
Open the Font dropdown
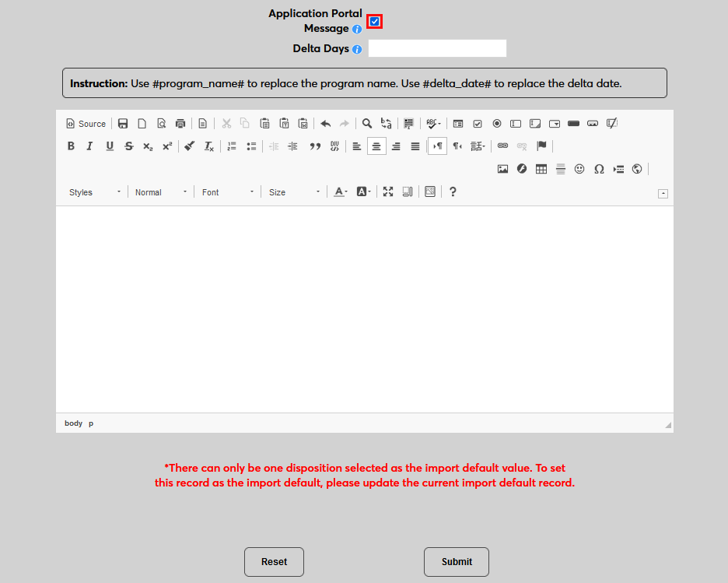click(227, 191)
